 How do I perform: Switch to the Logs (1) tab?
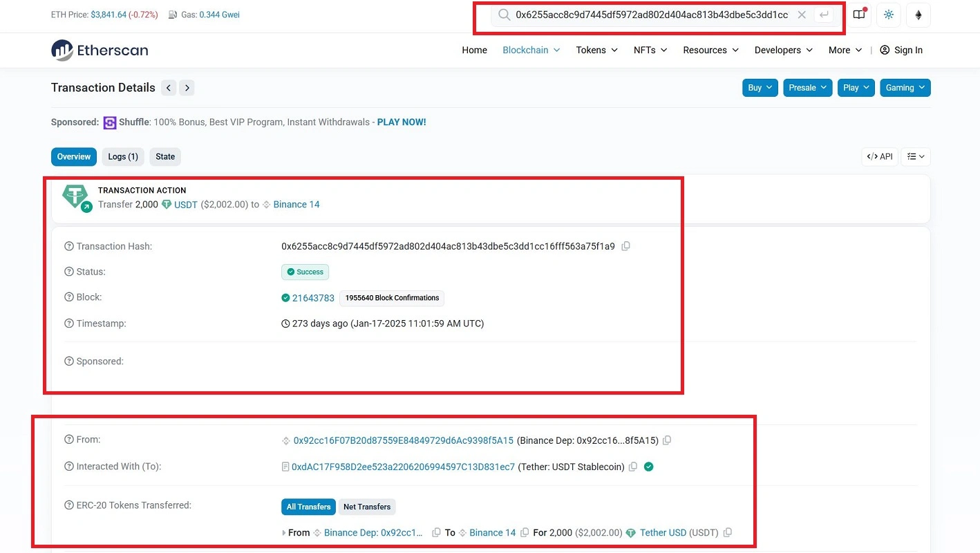click(123, 157)
